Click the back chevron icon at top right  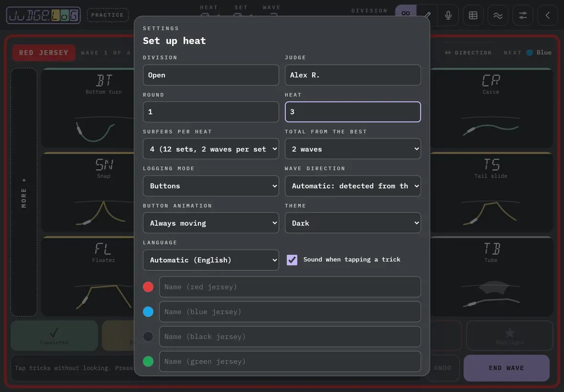(x=547, y=15)
